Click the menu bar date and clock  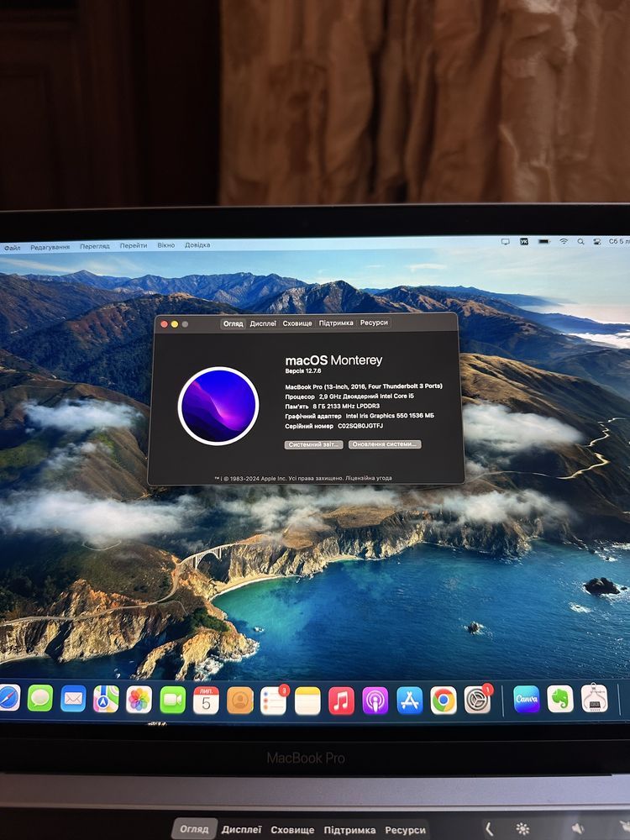619,242
